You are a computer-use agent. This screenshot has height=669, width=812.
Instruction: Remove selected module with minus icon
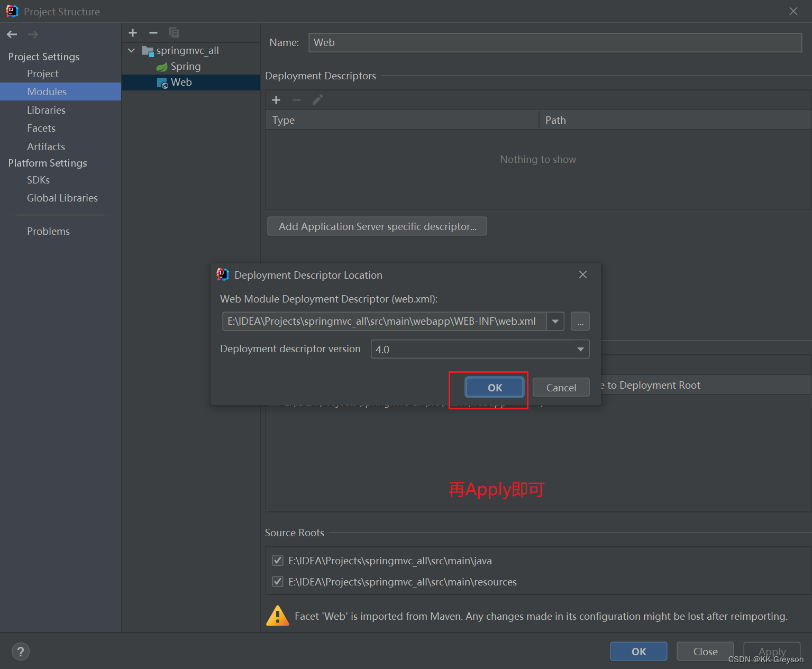point(153,33)
